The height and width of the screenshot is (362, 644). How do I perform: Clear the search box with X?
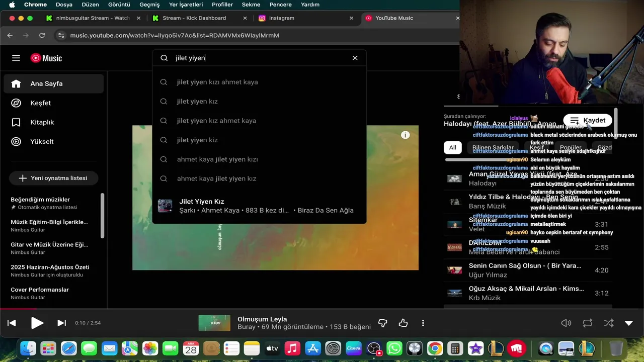point(355,58)
